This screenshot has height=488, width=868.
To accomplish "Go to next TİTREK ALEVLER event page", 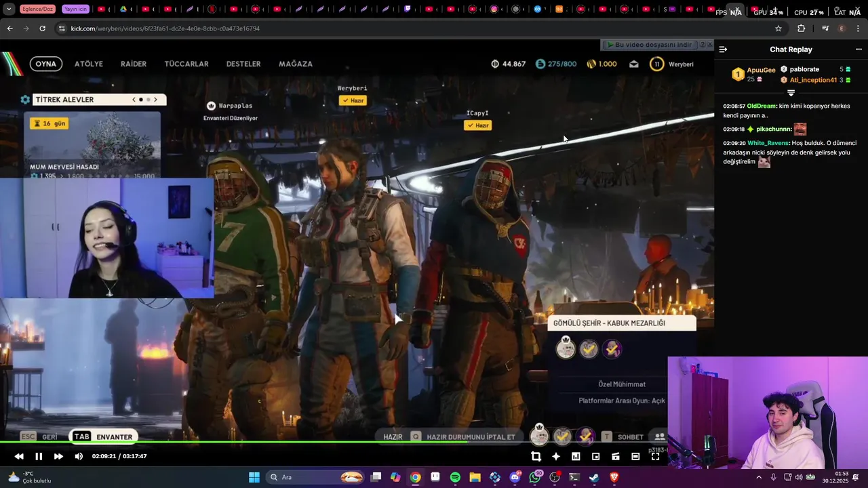I will [x=155, y=100].
